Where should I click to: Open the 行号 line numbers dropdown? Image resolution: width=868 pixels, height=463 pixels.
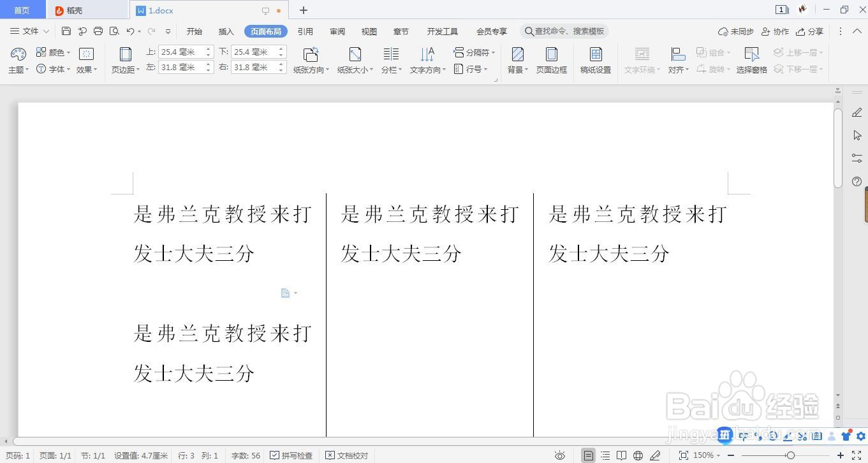pos(471,69)
